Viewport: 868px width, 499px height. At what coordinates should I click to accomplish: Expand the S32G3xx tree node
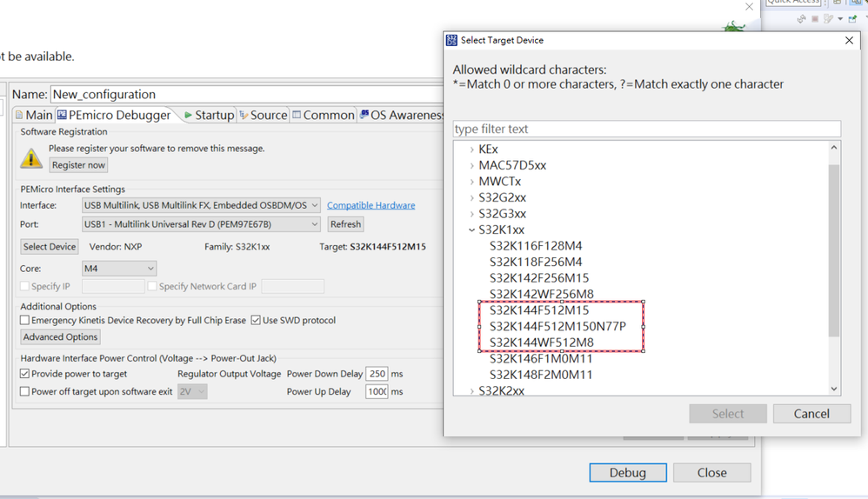click(471, 214)
